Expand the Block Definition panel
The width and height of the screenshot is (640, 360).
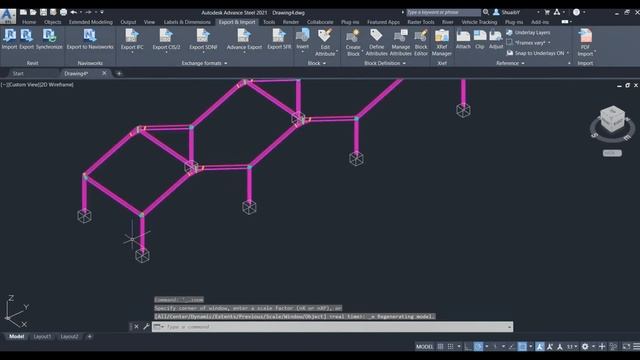385,63
